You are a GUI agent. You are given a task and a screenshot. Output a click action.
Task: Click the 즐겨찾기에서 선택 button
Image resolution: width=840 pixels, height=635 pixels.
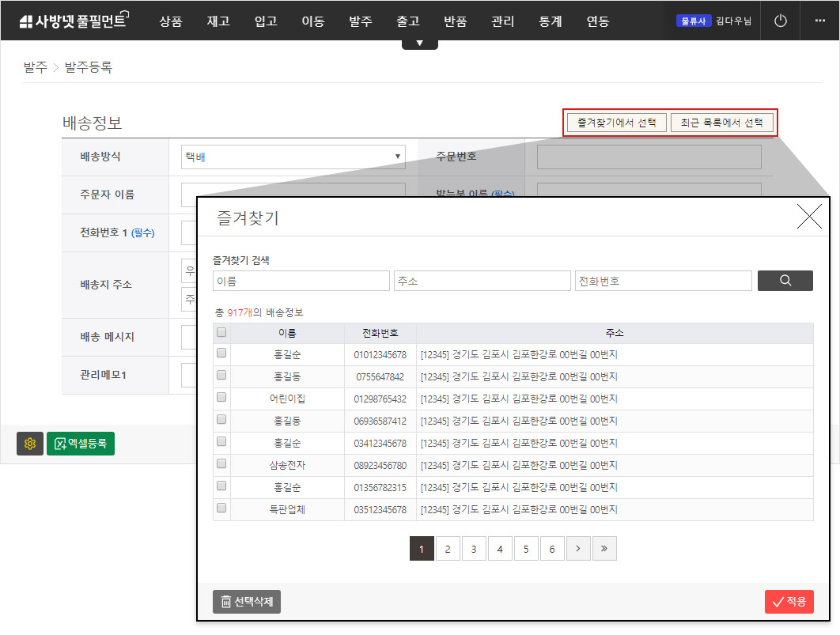pos(616,123)
